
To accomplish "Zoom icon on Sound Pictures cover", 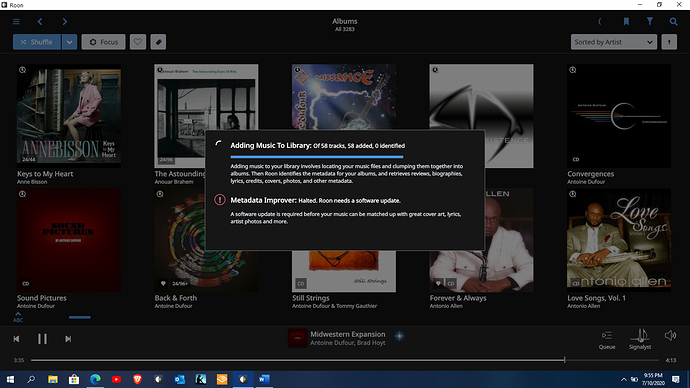I will (x=22, y=194).
